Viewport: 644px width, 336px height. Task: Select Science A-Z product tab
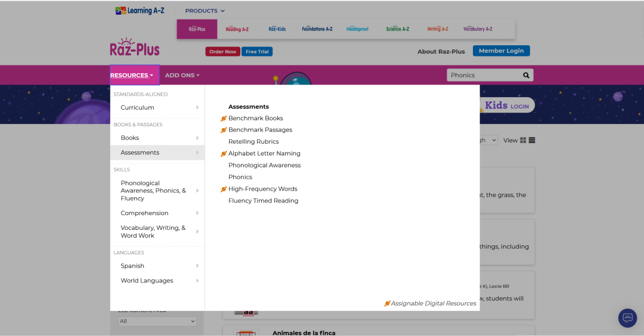pyautogui.click(x=398, y=29)
